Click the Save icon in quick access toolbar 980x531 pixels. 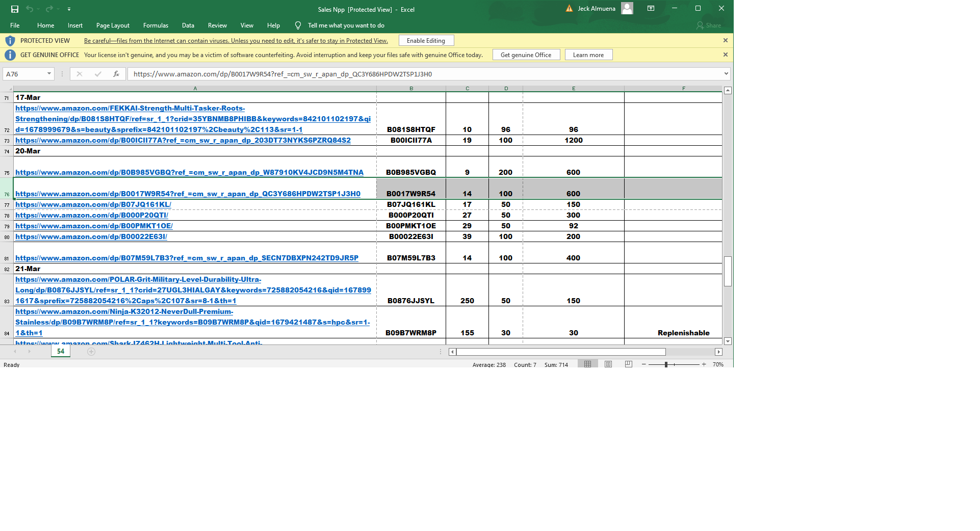[15, 9]
